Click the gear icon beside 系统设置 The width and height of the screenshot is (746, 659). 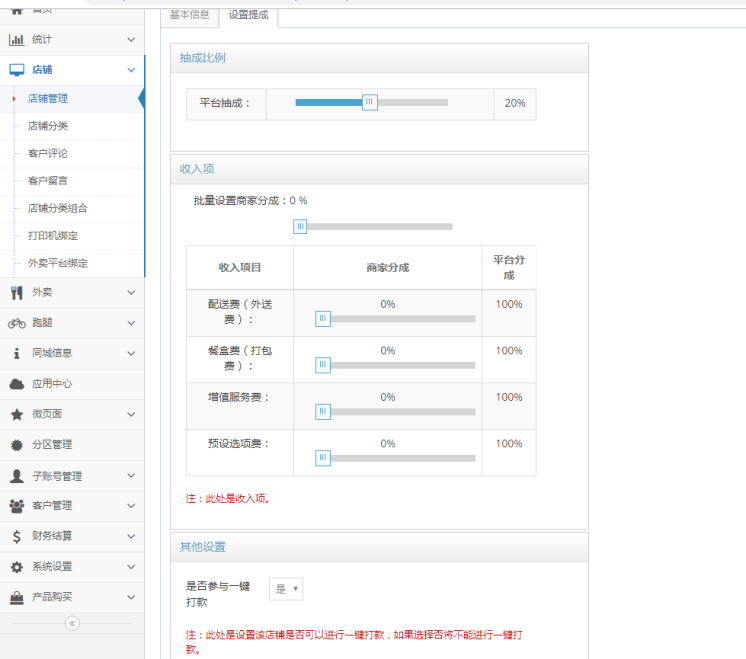tap(16, 567)
